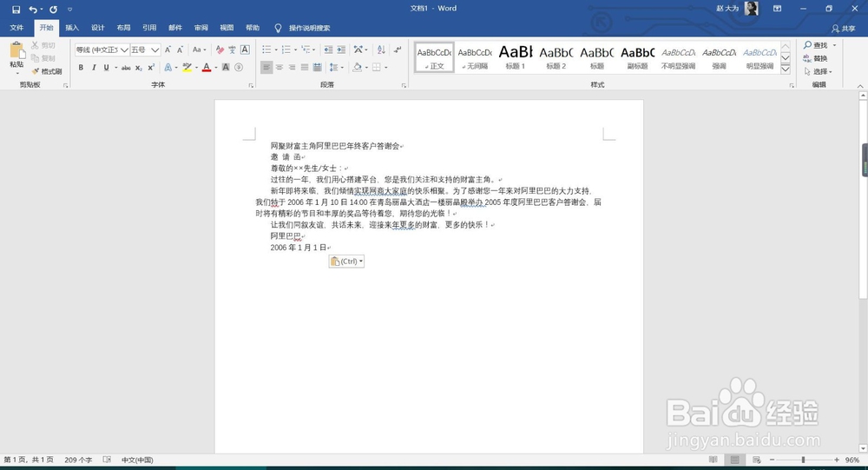The height and width of the screenshot is (470, 868).
Task: Redo the last action
Action: pyautogui.click(x=53, y=10)
